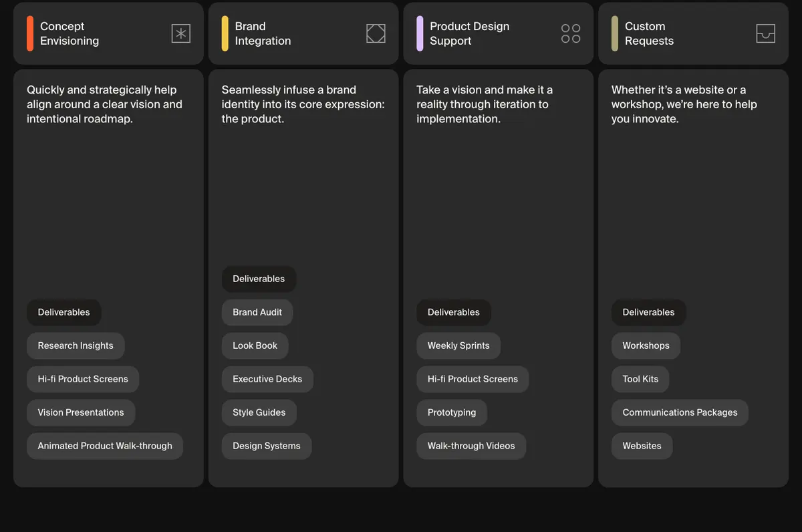Image resolution: width=802 pixels, height=532 pixels.
Task: Click the four circles icon on Product Design Support
Action: tap(571, 33)
